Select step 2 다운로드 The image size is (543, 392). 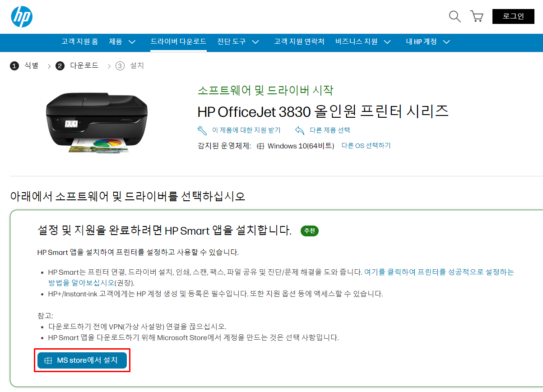pyautogui.click(x=77, y=66)
